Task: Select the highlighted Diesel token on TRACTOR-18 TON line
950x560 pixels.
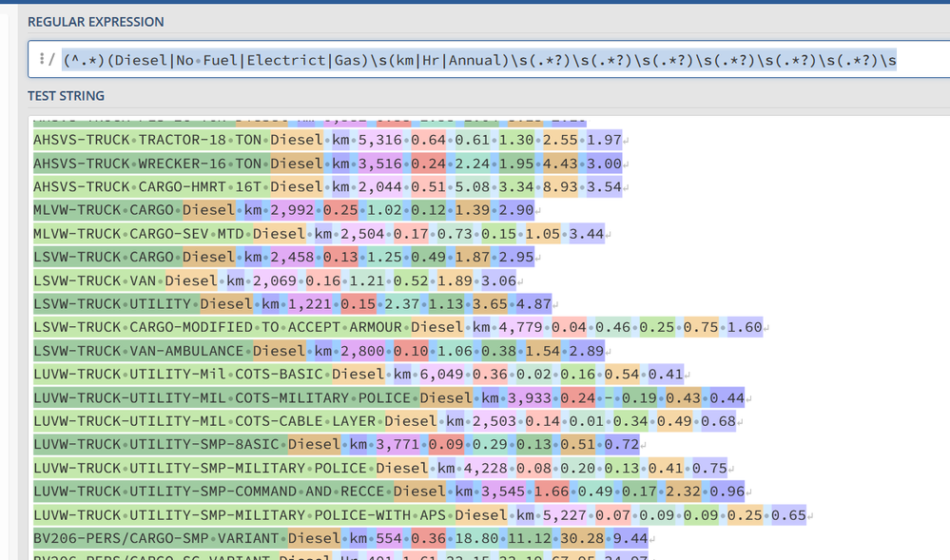Action: pos(296,139)
